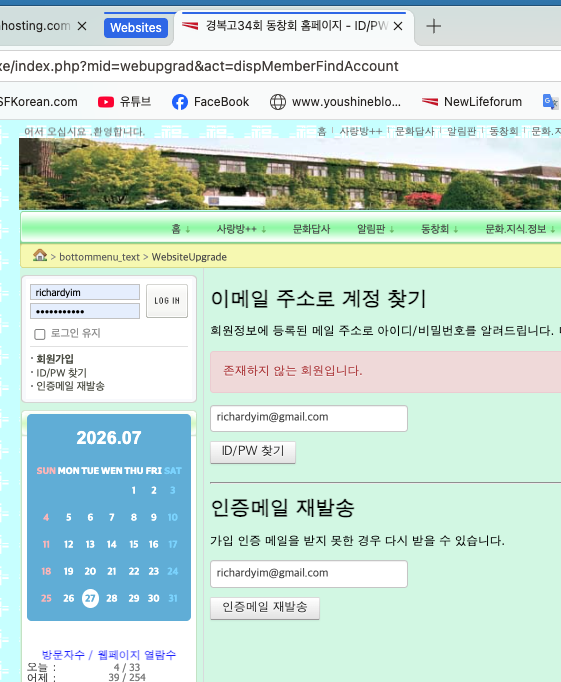Open the NewLifeforum bookmark
561x682 pixels.
click(x=472, y=102)
